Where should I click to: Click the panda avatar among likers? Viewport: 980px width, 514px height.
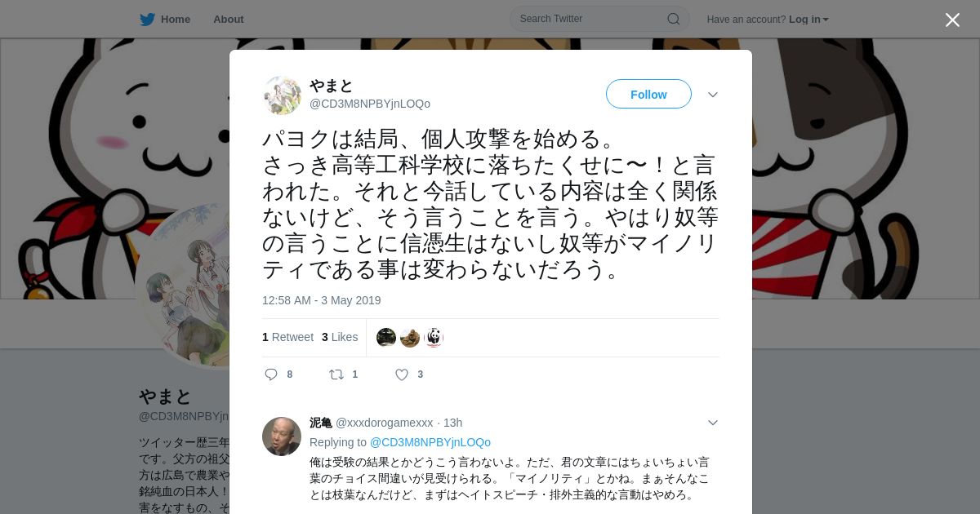point(434,337)
